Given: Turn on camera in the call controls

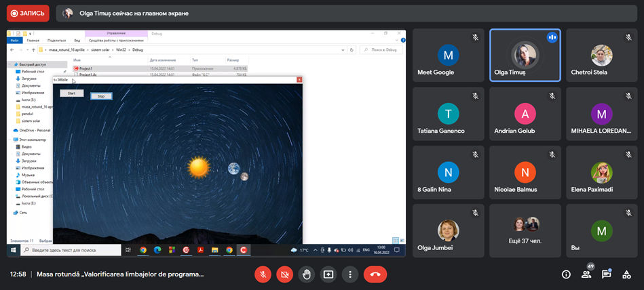Looking at the screenshot, I should pyautogui.click(x=285, y=274).
